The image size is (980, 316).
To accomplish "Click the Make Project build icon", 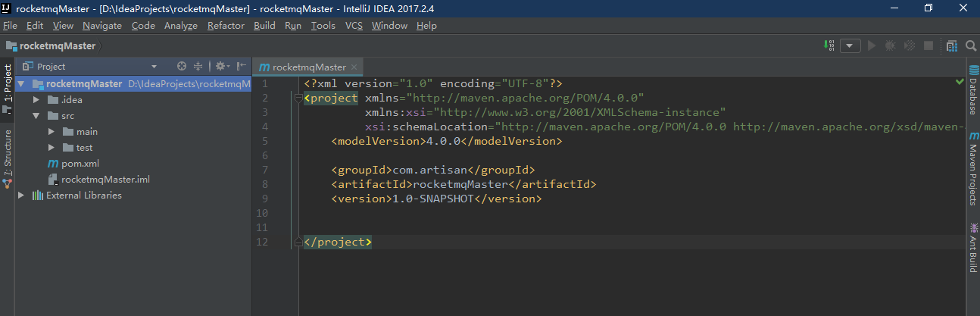I will (829, 45).
